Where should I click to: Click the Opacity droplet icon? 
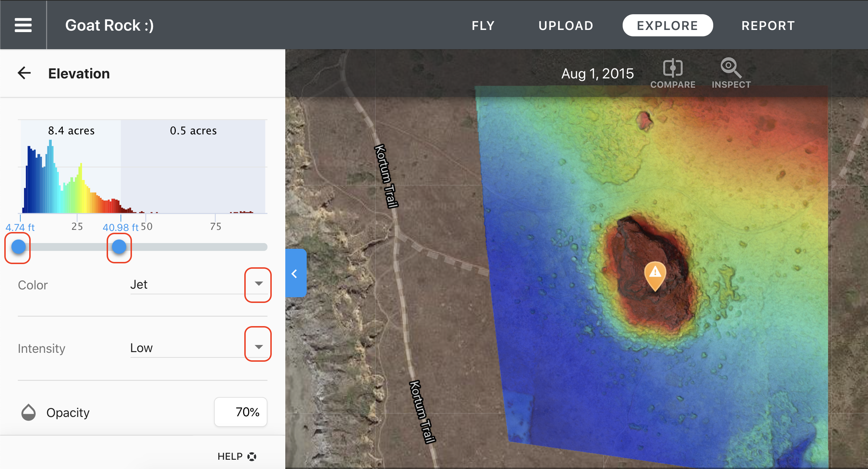coord(29,412)
